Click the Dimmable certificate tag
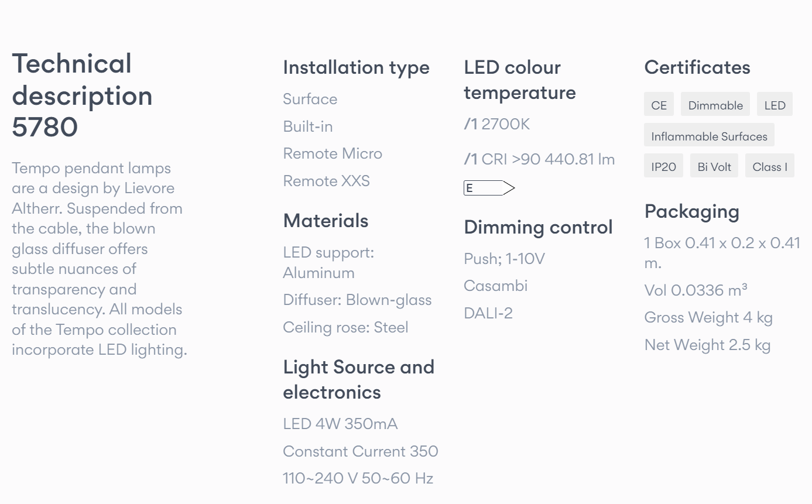This screenshot has width=812, height=504. [715, 105]
